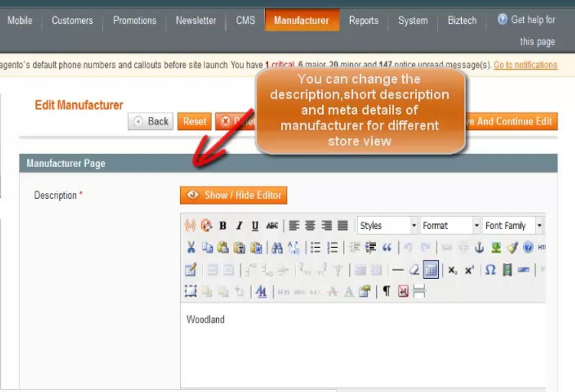Screen dimensions: 575x392
Task: Insert bulleted list
Action: point(315,248)
